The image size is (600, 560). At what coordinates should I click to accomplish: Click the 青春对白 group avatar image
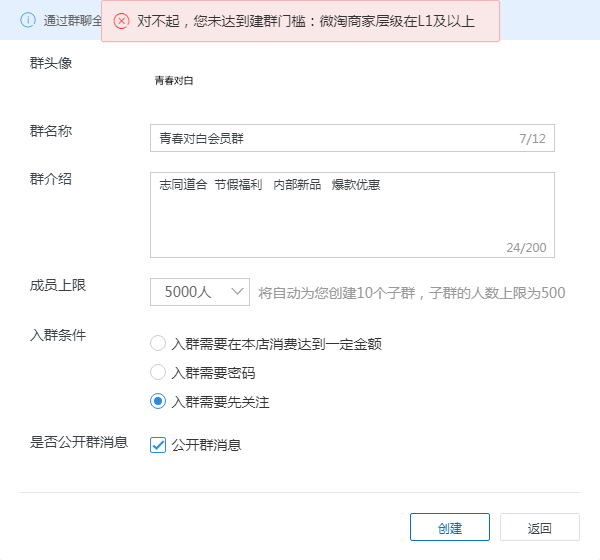174,80
